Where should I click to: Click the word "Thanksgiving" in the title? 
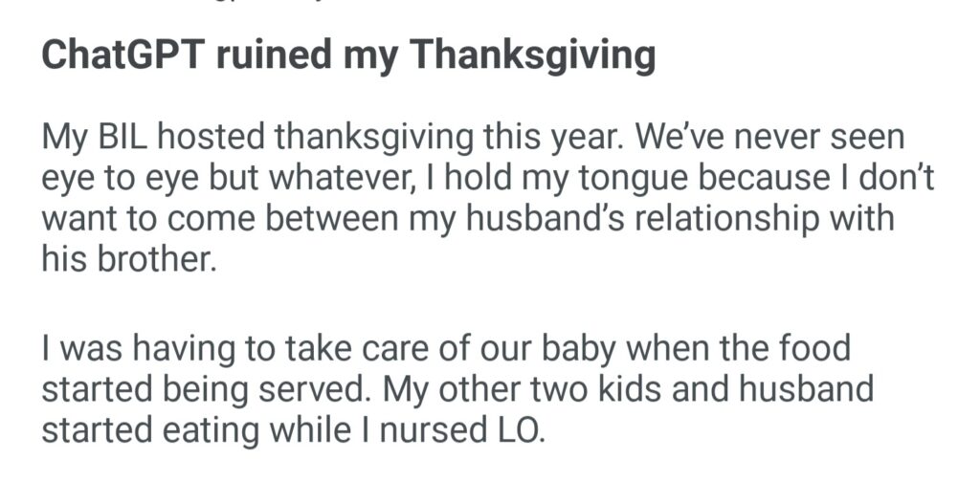[x=534, y=56]
